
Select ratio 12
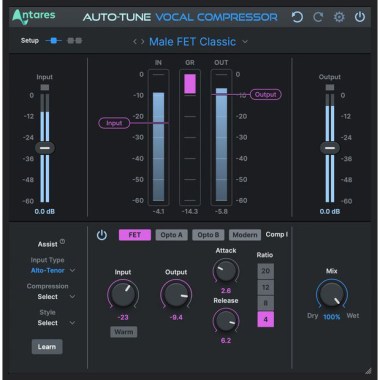click(x=266, y=287)
